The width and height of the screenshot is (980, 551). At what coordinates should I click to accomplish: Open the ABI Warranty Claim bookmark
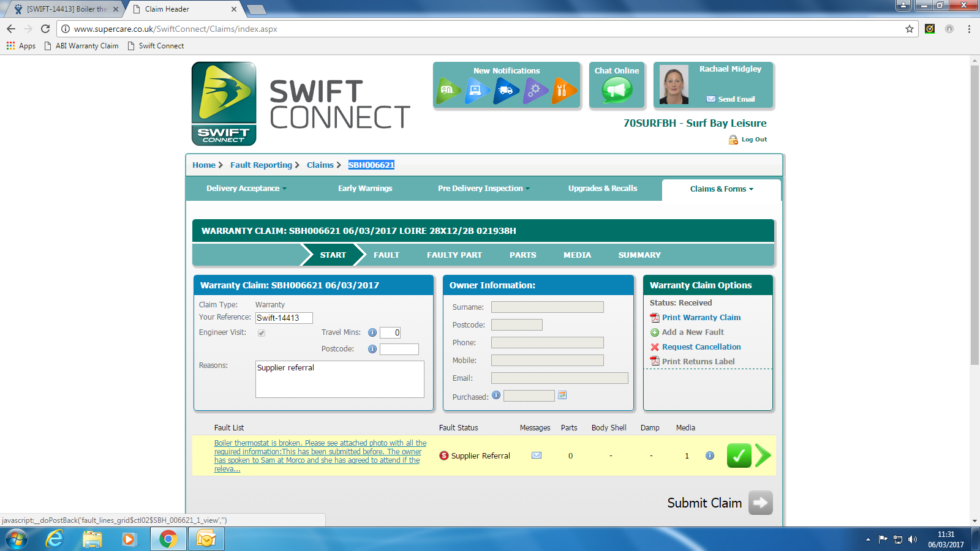coord(81,46)
